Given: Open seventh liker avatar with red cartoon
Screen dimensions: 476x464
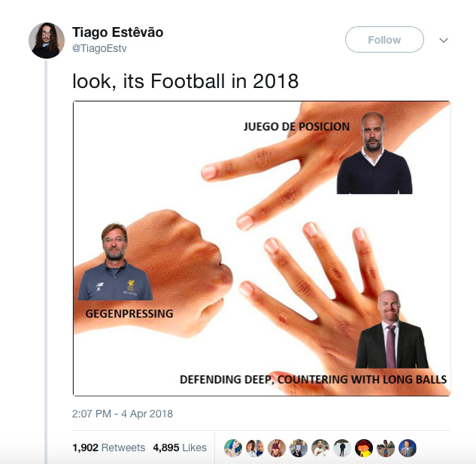Looking at the screenshot, I should point(364,447).
